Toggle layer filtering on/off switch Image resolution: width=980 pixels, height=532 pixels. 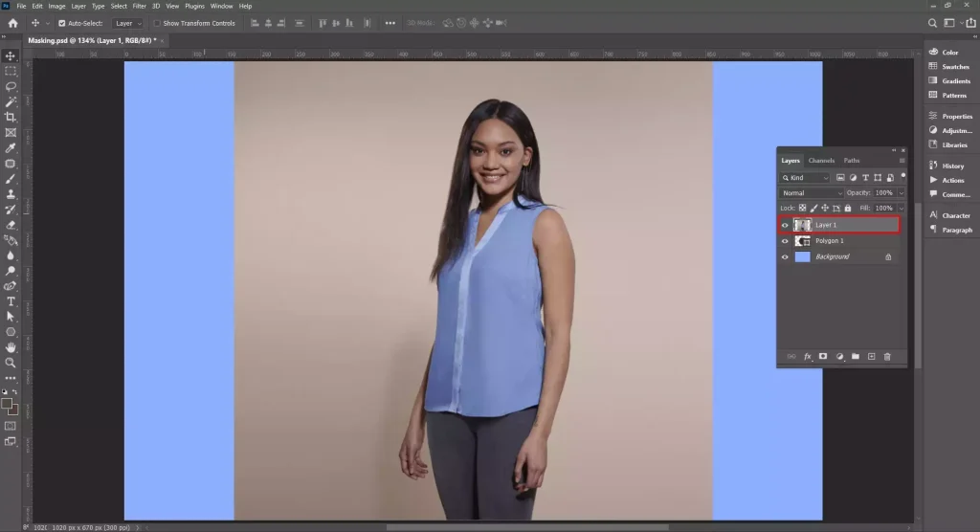tap(903, 176)
